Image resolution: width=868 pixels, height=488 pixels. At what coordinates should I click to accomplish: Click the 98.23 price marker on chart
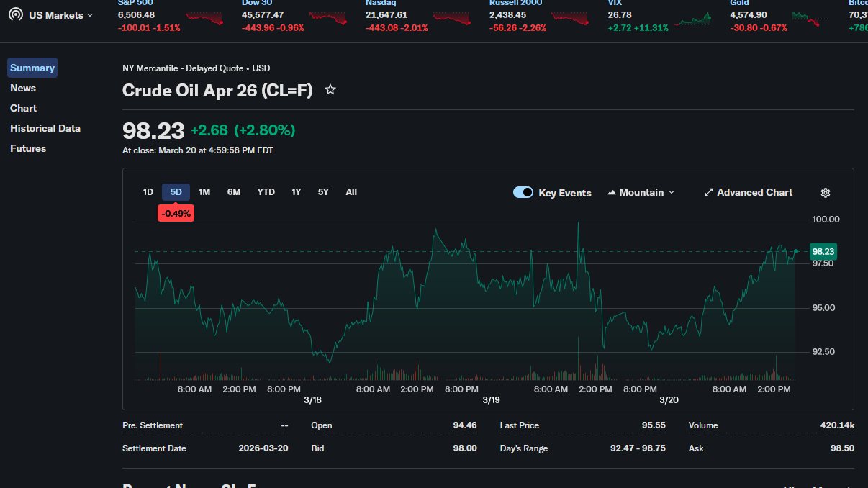pyautogui.click(x=823, y=251)
